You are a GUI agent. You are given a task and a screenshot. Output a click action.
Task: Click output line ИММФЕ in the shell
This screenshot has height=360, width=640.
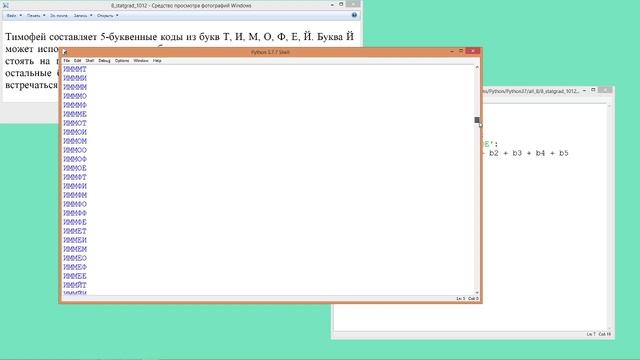click(75, 222)
